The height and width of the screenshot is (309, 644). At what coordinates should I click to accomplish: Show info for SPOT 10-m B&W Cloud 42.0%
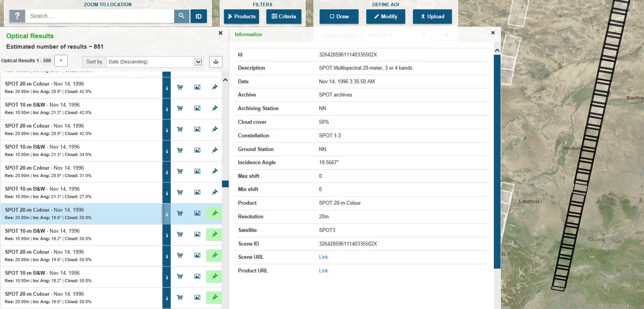[x=167, y=109]
